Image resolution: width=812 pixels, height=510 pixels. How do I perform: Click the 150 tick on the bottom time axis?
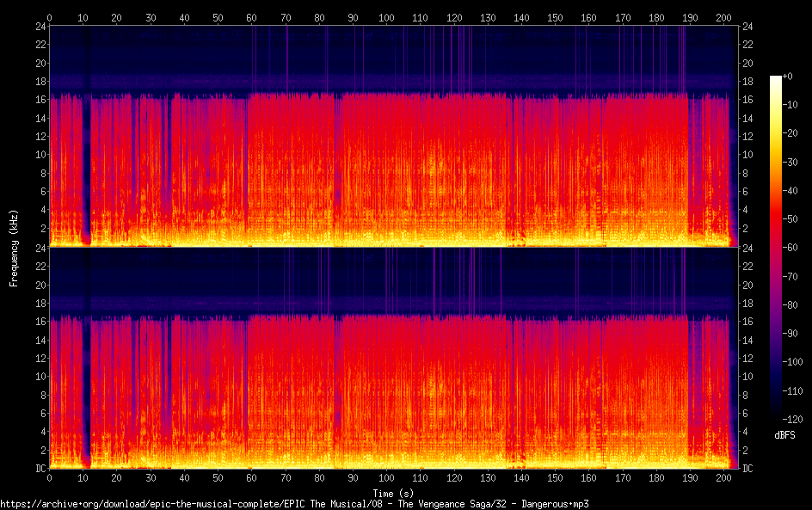click(555, 477)
